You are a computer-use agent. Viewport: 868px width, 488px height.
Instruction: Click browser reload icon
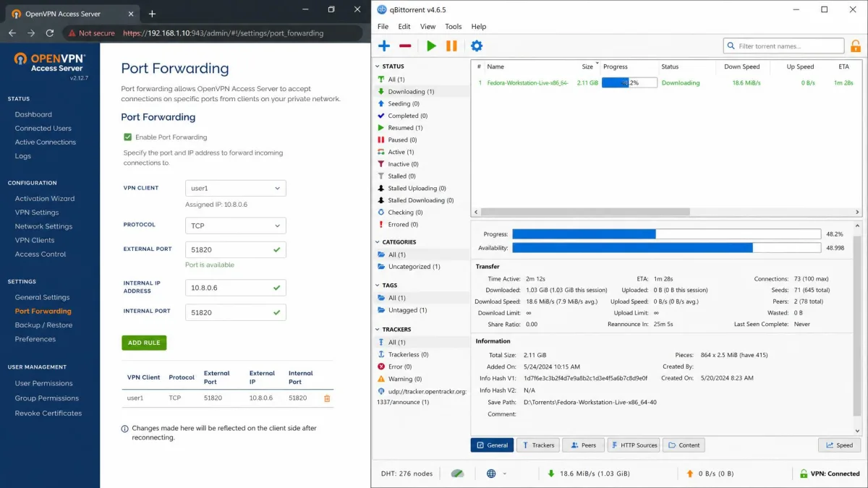coord(50,33)
